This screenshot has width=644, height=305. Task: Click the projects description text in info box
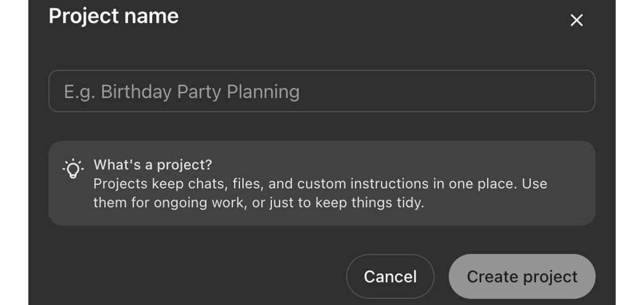320,193
